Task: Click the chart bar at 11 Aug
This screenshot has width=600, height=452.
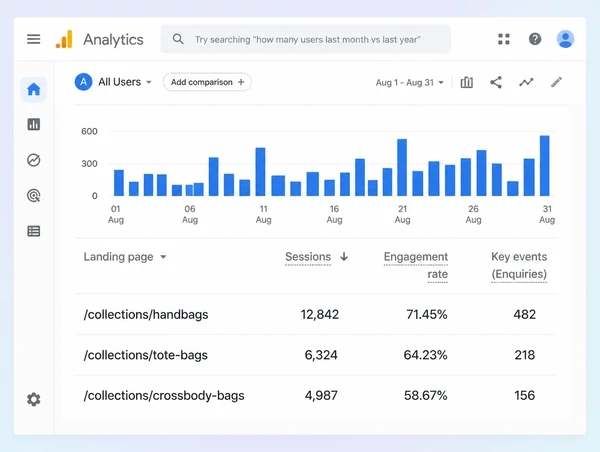Action: tap(260, 172)
